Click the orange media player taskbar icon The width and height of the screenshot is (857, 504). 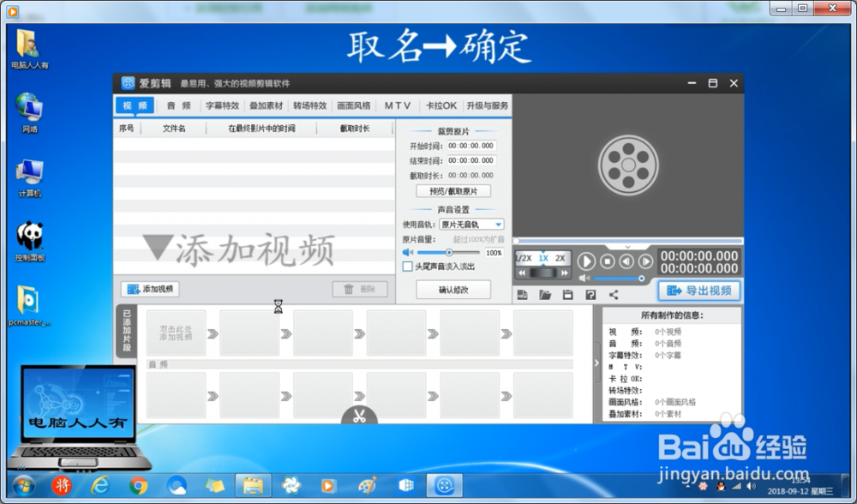[327, 485]
